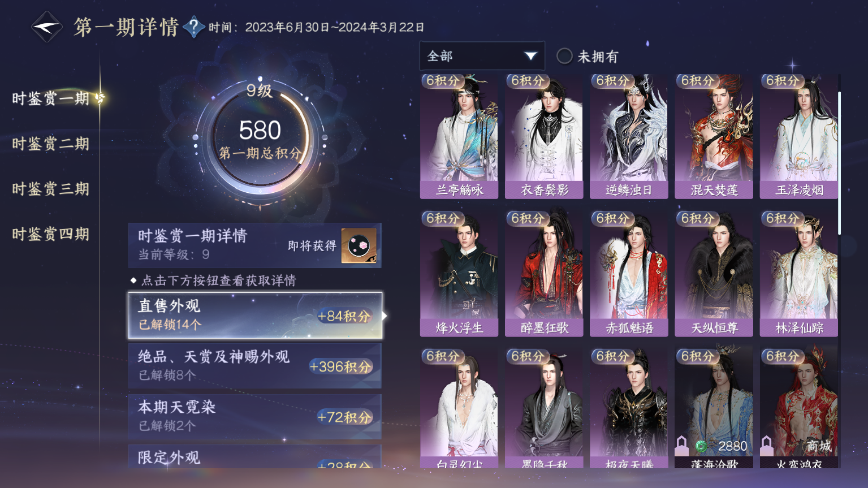Click the 6积分 badge on 兰亭觞咏

pyautogui.click(x=443, y=81)
